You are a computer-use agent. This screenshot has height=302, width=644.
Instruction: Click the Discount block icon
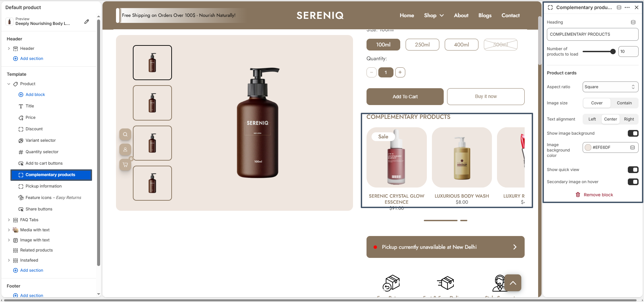21,129
